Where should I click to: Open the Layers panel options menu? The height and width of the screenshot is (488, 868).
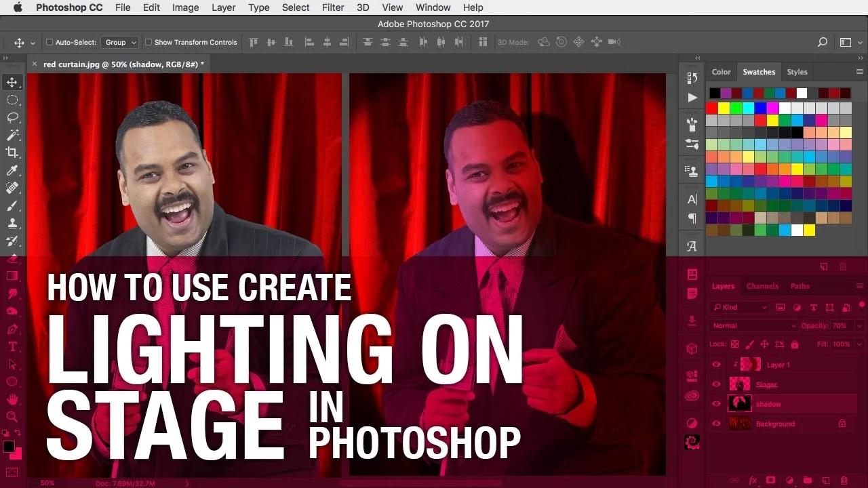coord(861,286)
